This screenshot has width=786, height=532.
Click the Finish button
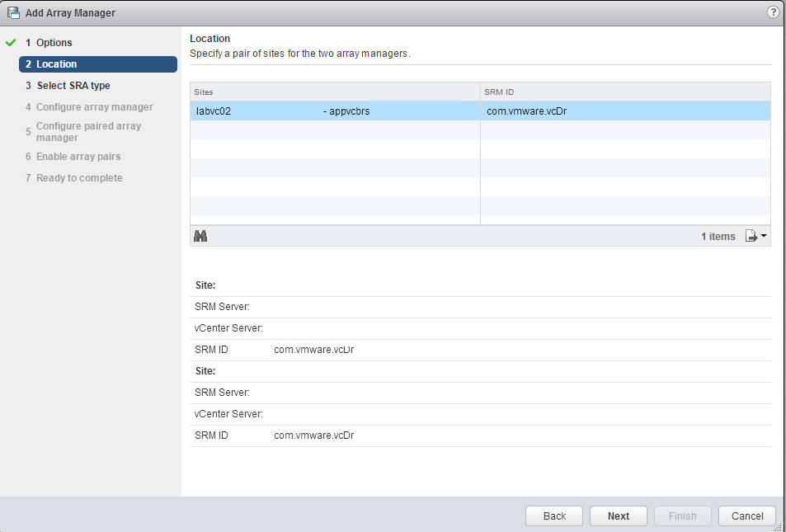(682, 516)
